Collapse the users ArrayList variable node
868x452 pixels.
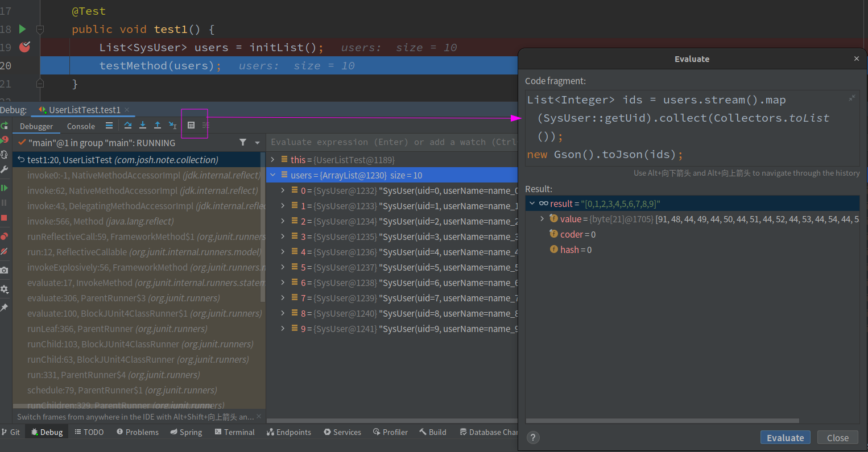pos(273,175)
